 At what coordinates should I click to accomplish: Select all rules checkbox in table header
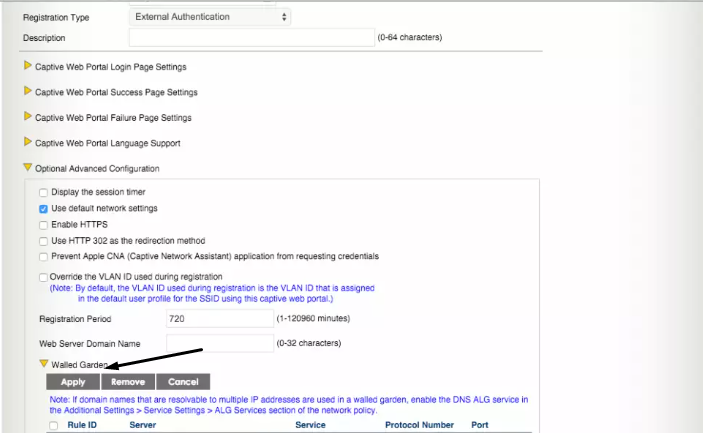(54, 425)
